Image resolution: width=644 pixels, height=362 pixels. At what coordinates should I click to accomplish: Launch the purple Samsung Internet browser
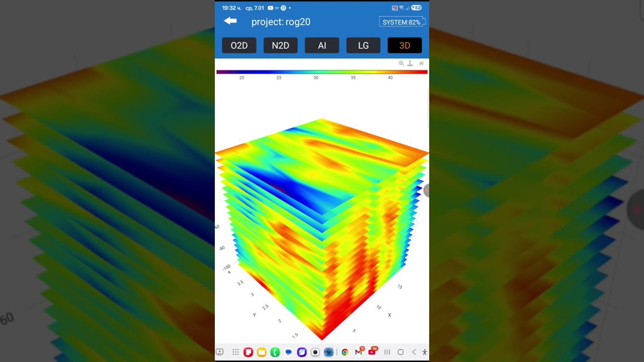tap(302, 352)
